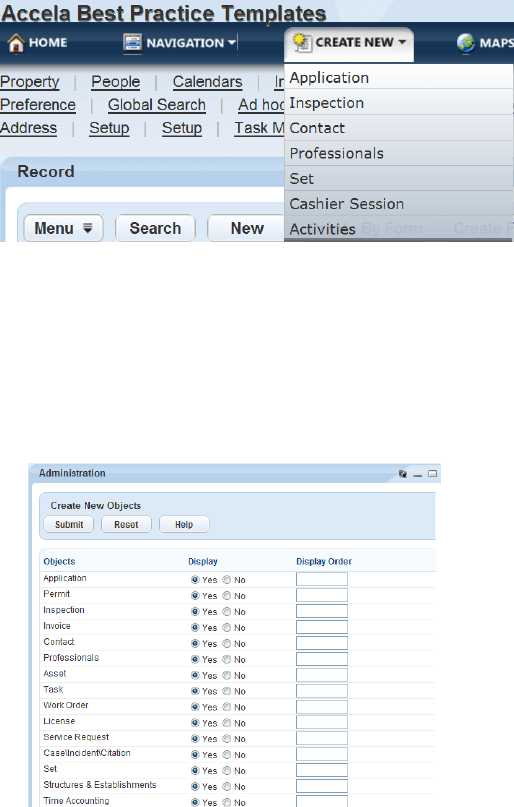Click Reset in Create New Objects
The height and width of the screenshot is (807, 514).
[126, 524]
